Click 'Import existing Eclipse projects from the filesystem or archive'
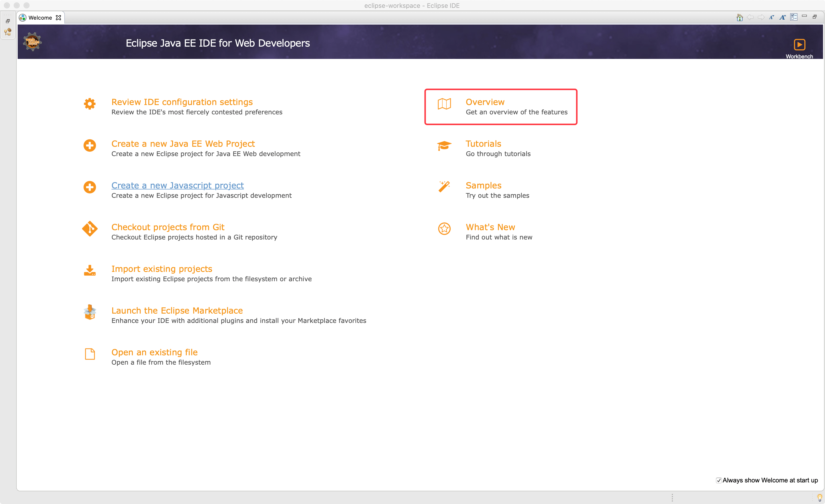 [212, 279]
